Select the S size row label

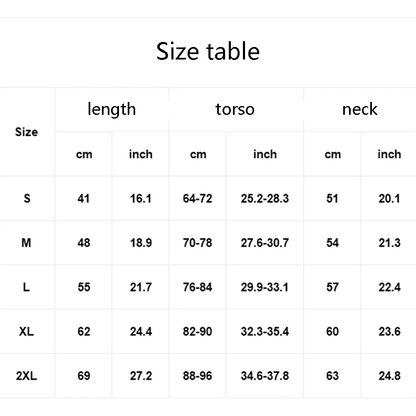[x=27, y=199]
